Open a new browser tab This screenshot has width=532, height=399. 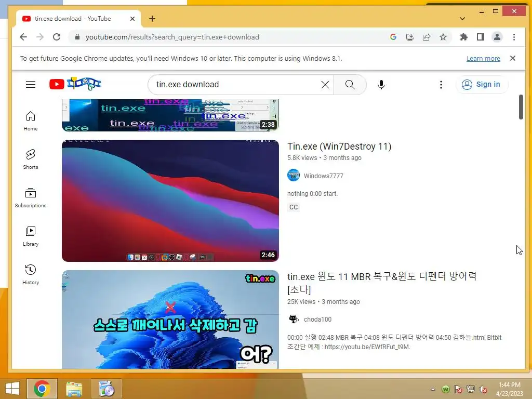[x=152, y=19]
